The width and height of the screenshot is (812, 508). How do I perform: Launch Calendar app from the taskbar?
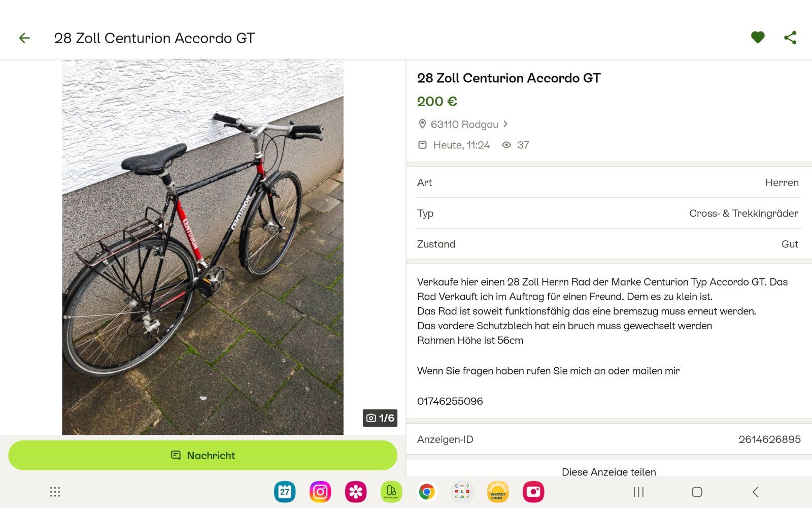point(285,492)
